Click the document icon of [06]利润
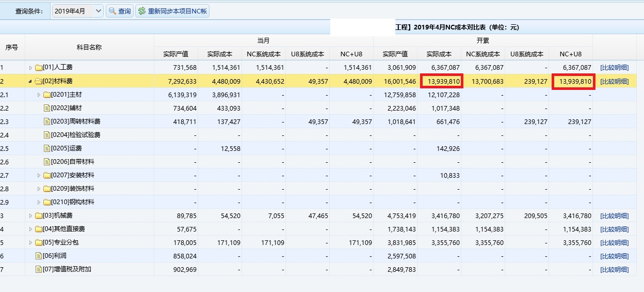This screenshot has width=644, height=292. 39,256
